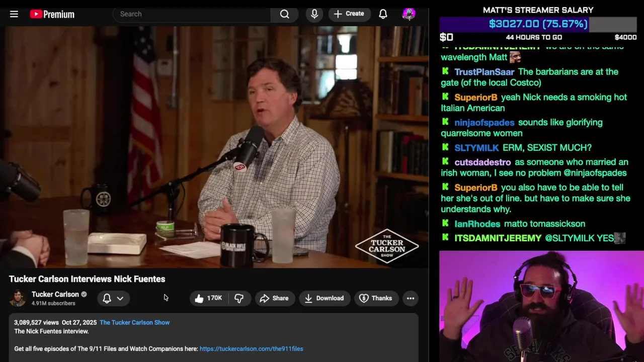644x362 pixels.
Task: Click the verified checkmark beside Tucker Carlson
Action: (x=84, y=295)
